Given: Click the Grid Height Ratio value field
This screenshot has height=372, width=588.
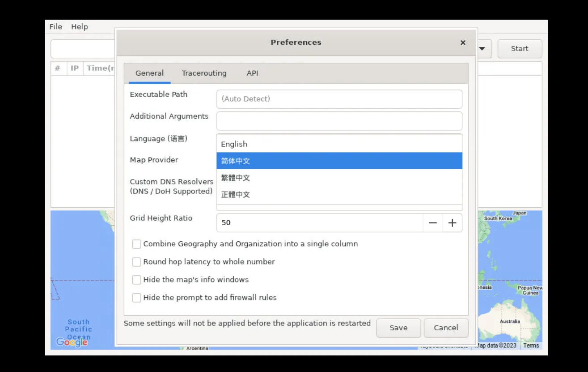Looking at the screenshot, I should click(x=320, y=223).
